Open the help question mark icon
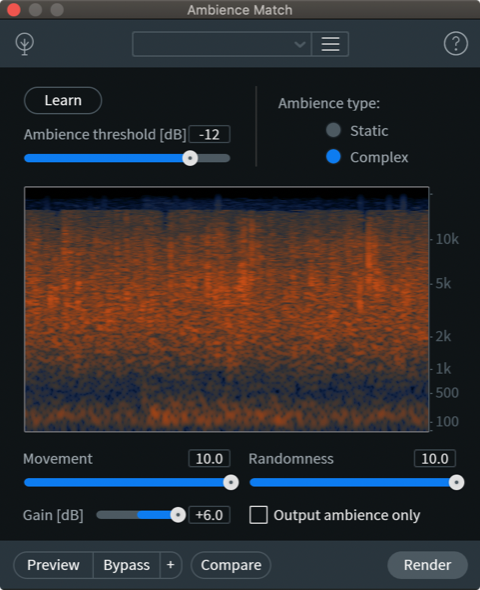The height and width of the screenshot is (590, 480). click(456, 44)
